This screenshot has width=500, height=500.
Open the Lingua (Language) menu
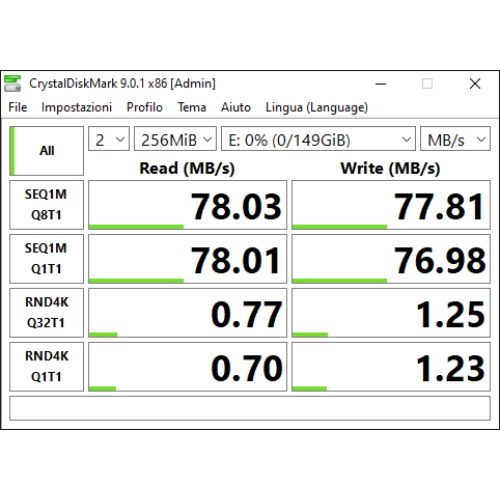[316, 108]
